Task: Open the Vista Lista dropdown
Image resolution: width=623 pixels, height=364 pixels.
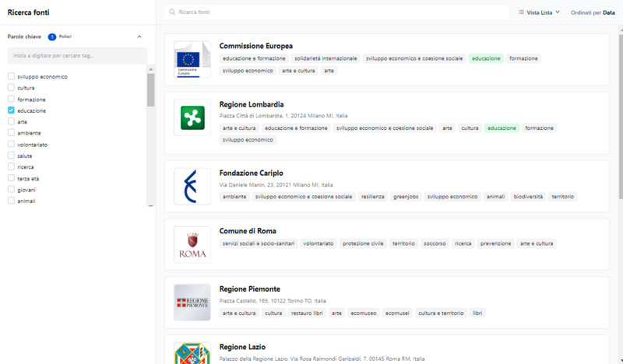Action: (x=539, y=12)
